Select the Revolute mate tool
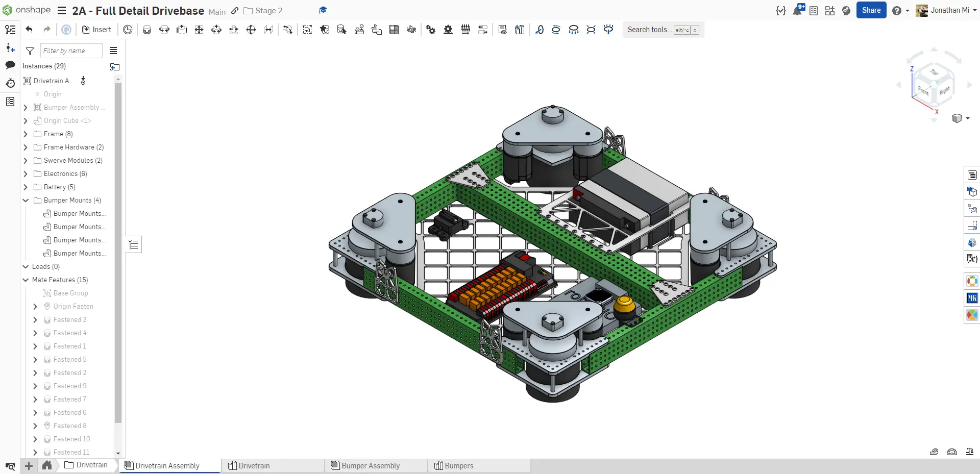Viewport: 980px width, 474px height. point(164,30)
